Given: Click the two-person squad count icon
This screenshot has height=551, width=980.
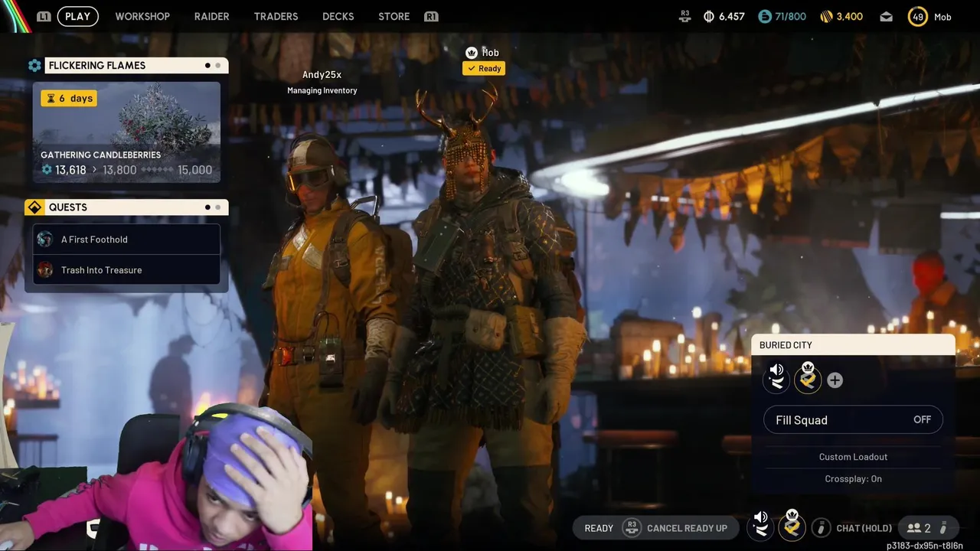Looking at the screenshot, I should (x=913, y=528).
